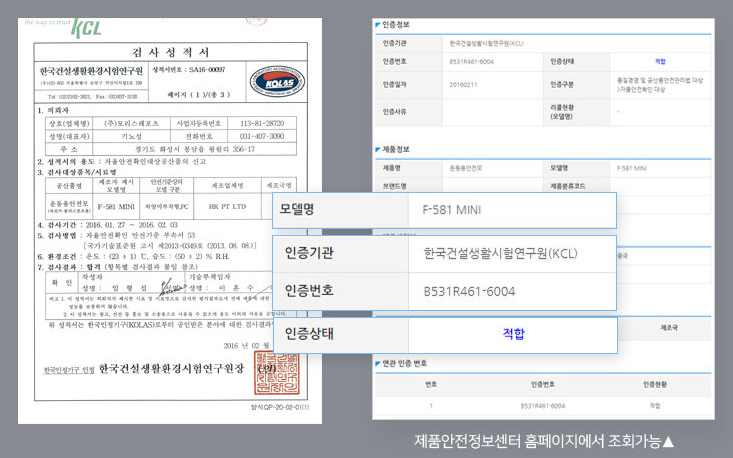Select 성적서번호 SA16-00097 on the certificate

tap(189, 70)
